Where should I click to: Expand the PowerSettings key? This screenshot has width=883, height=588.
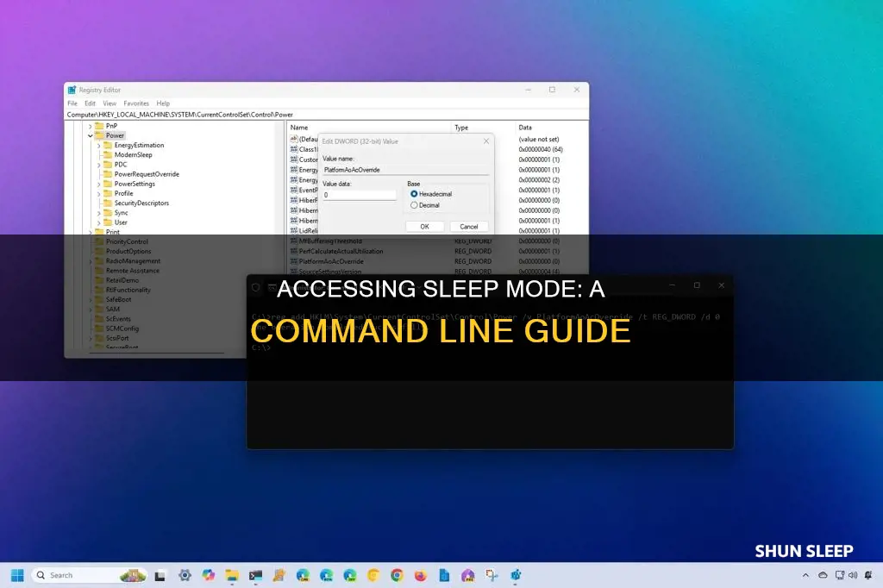coord(99,184)
